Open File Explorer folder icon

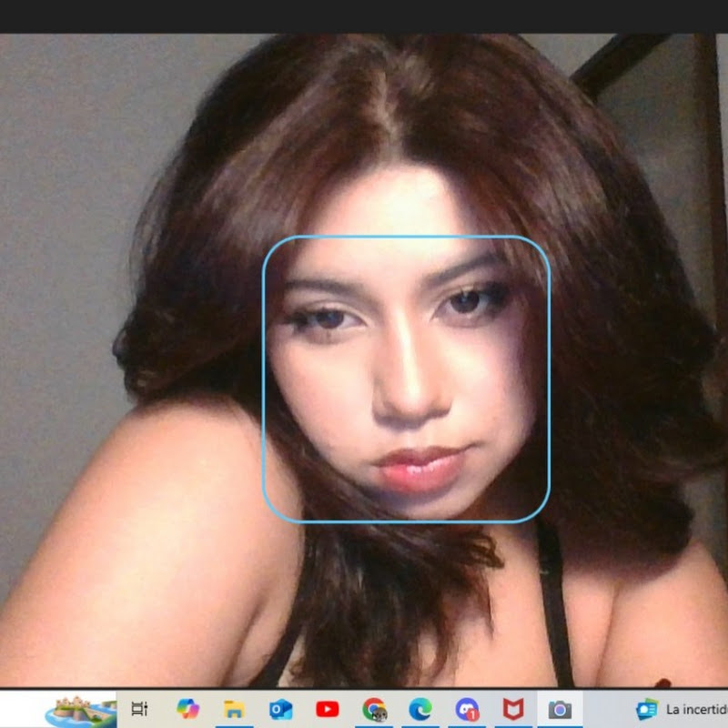[x=235, y=709]
